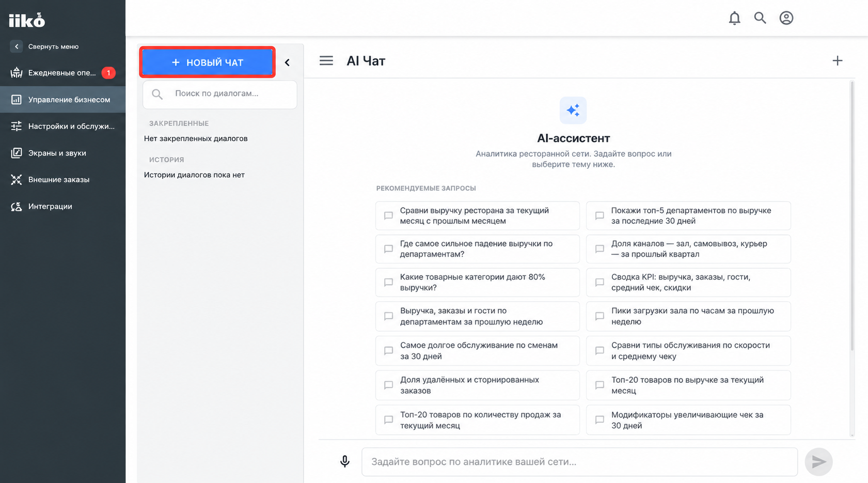Navigate to Интеграции
This screenshot has width=868, height=483.
tap(62, 206)
